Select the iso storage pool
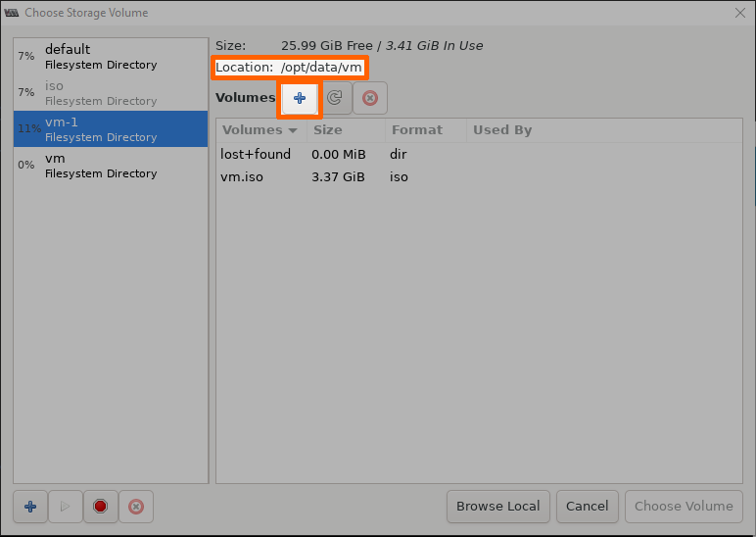 111,93
